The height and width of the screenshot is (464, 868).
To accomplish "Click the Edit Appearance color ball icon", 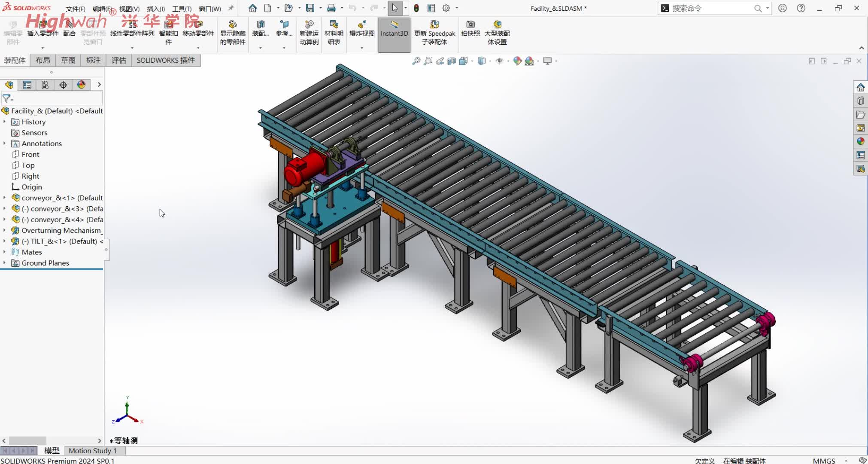I will click(x=517, y=61).
